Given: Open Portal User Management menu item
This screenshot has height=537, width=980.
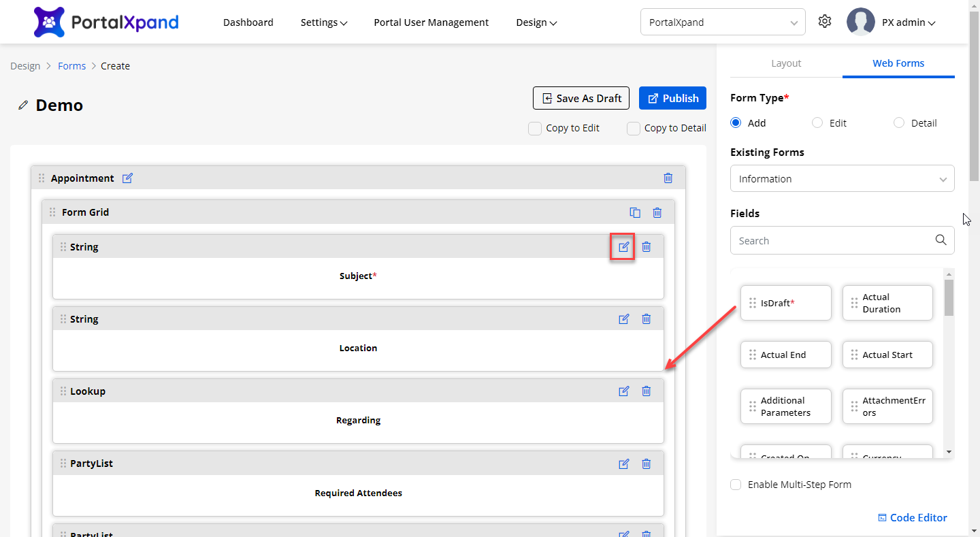Looking at the screenshot, I should coord(431,22).
